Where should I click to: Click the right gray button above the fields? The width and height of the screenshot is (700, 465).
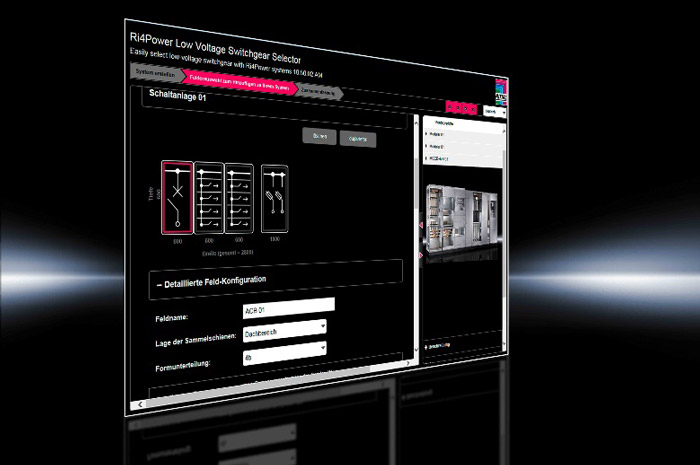tap(357, 140)
